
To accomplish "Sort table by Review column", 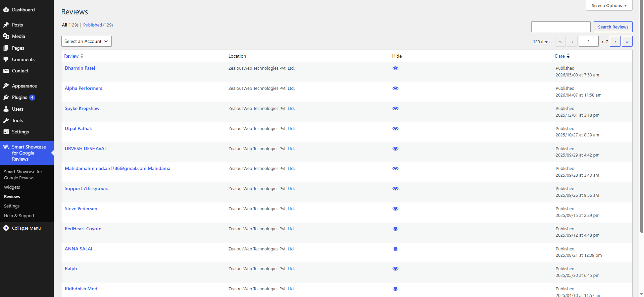I will tap(73, 56).
